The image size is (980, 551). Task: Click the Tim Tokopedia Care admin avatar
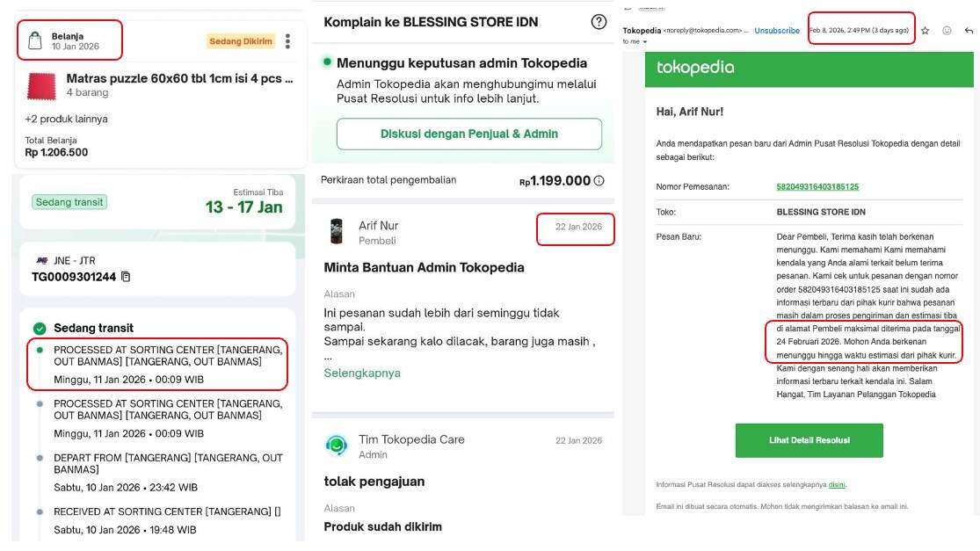click(335, 444)
